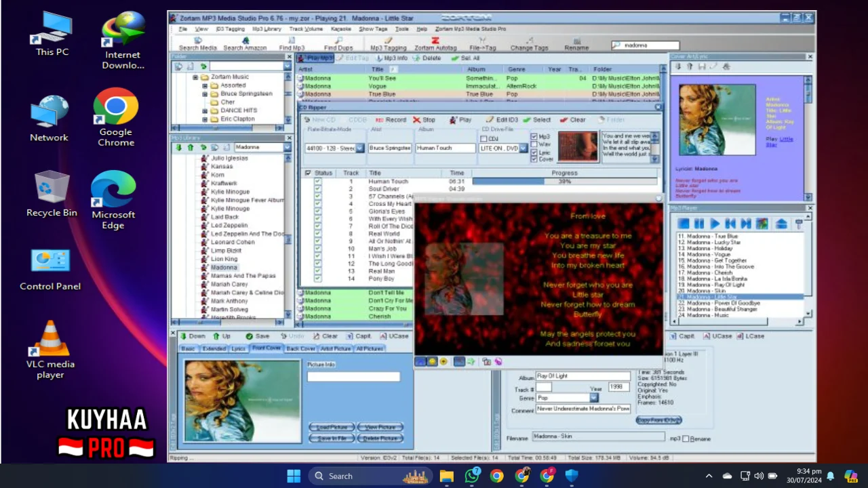
Task: Open the ID3 Tagging menu
Action: [230, 29]
